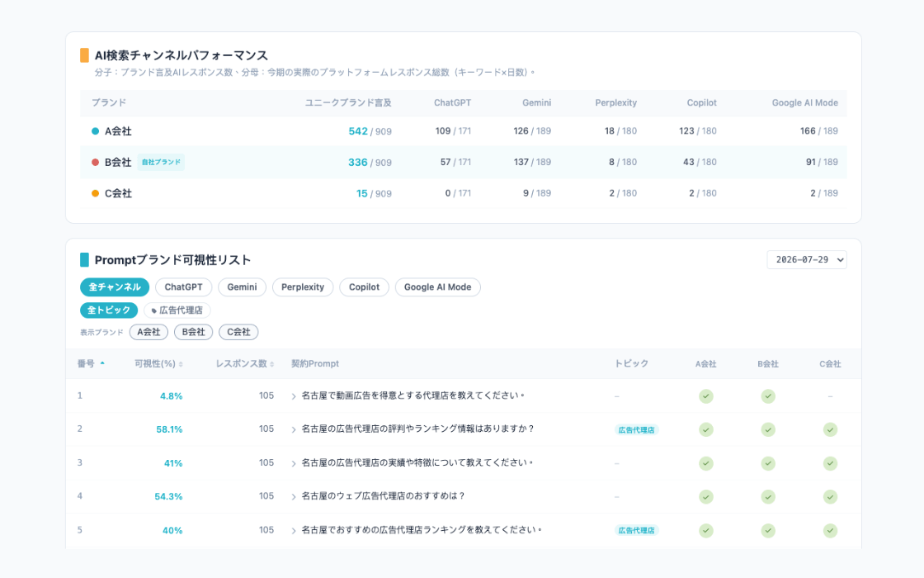
Task: Expand prompt row 評判やランキング情報はありますか
Action: click(294, 430)
